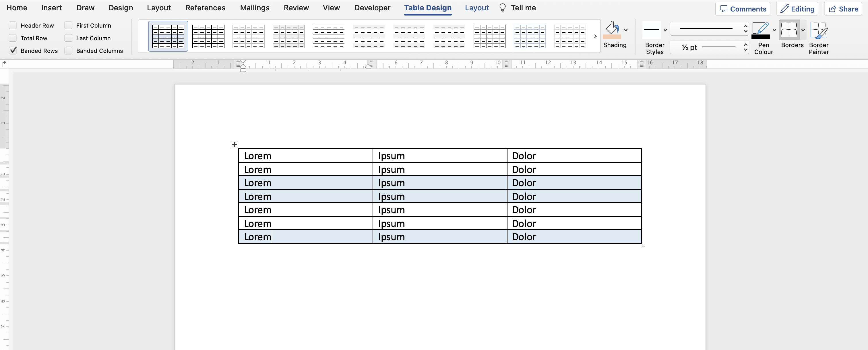Expand the table styles gallery arrow
The image size is (868, 350).
click(x=595, y=36)
